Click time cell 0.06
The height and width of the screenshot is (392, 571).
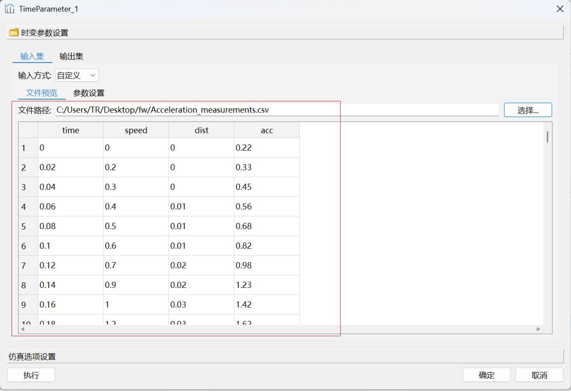(x=71, y=207)
